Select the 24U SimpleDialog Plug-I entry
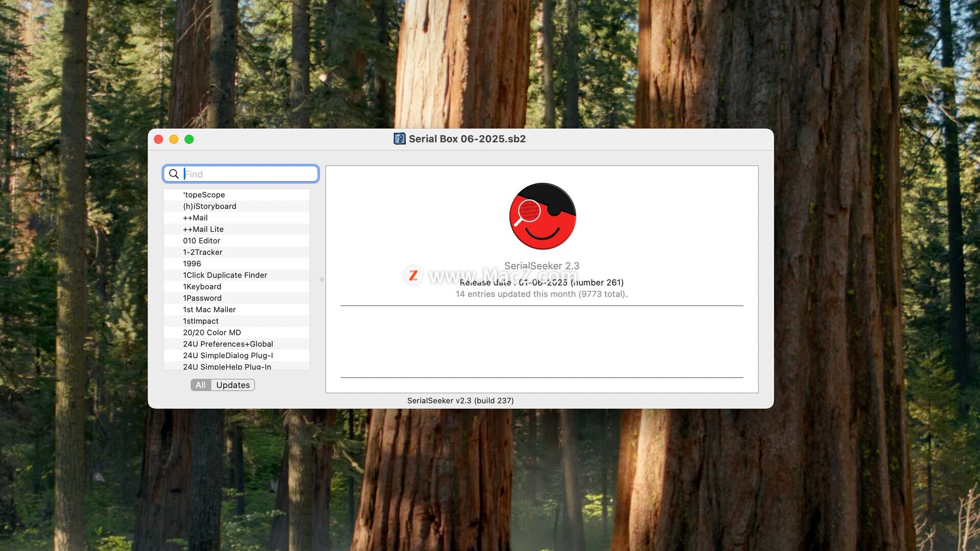980x551 pixels. click(x=236, y=356)
